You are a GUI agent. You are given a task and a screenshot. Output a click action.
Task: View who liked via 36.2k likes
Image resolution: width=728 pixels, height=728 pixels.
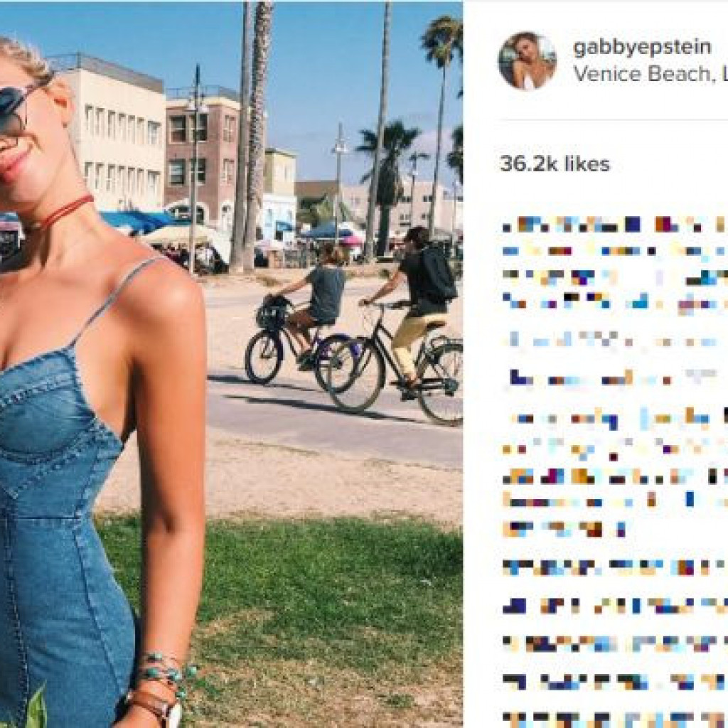555,164
